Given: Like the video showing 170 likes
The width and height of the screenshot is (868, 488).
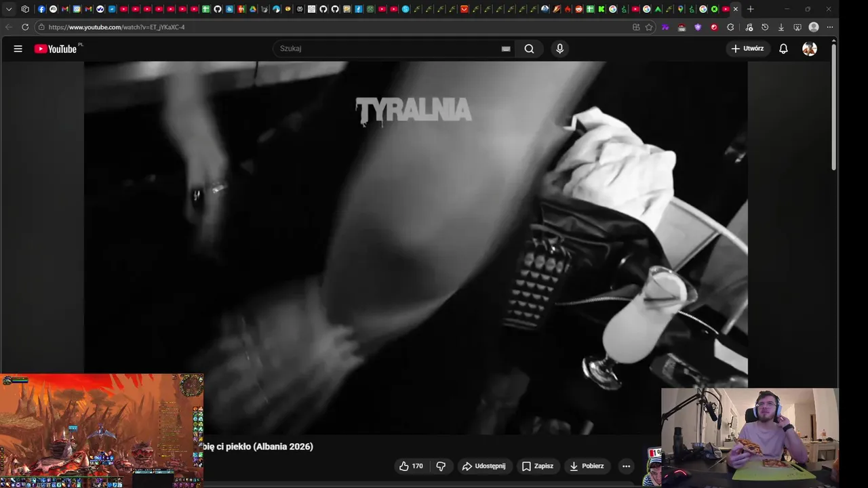Looking at the screenshot, I should click(x=411, y=466).
